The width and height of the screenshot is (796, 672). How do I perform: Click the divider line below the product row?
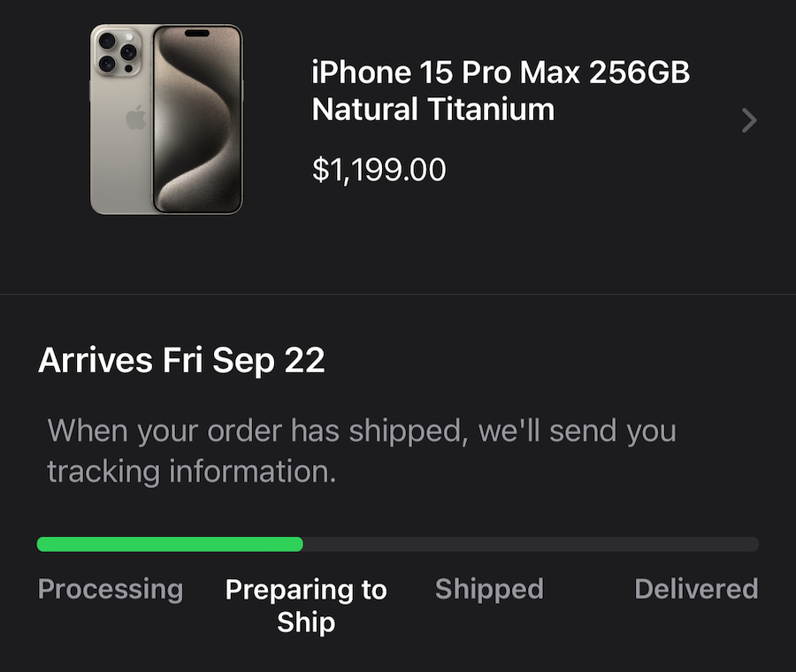point(398,294)
